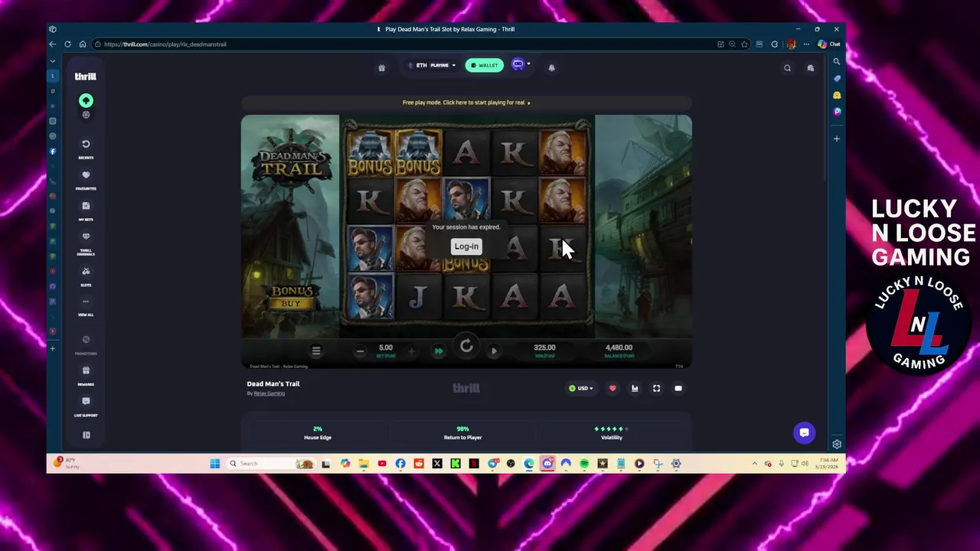This screenshot has height=551, width=980.
Task: Bookmark this page with star
Action: pyautogui.click(x=744, y=44)
